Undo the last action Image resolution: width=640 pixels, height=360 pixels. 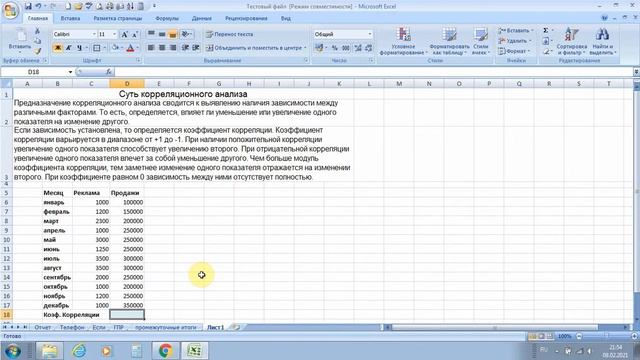pos(38,6)
